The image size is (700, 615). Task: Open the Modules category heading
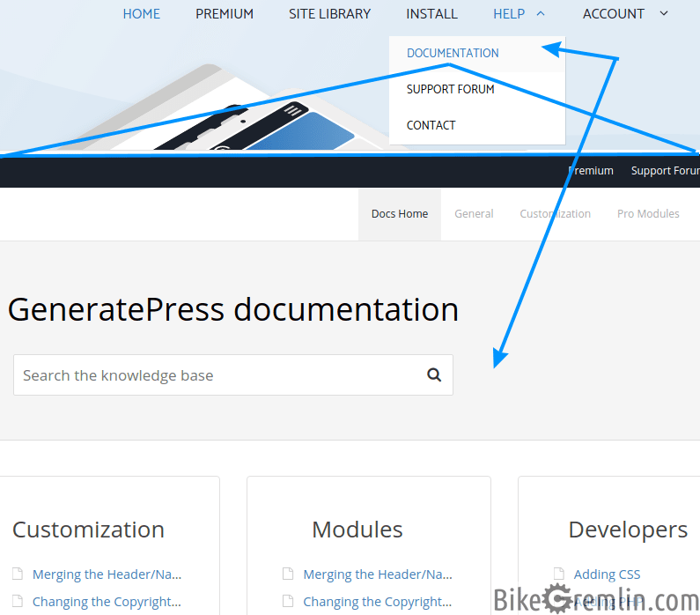357,530
